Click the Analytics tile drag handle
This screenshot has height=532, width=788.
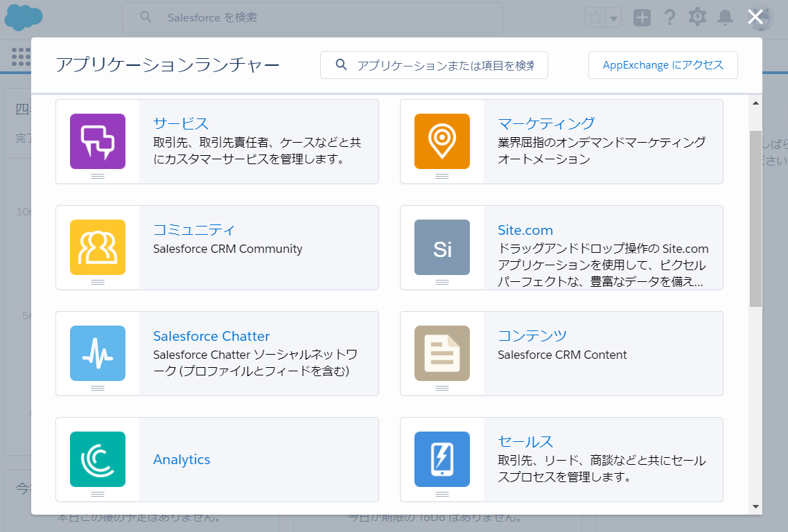tap(98, 495)
